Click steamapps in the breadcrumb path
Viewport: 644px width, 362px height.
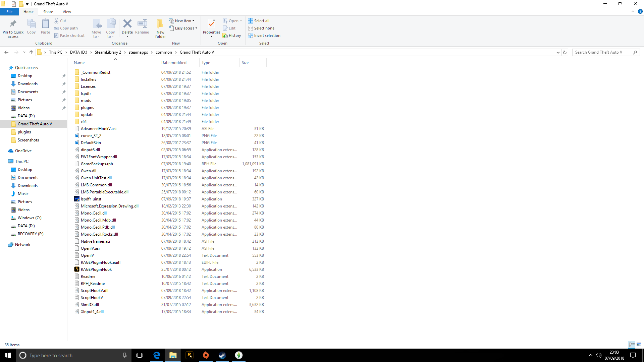click(x=138, y=52)
